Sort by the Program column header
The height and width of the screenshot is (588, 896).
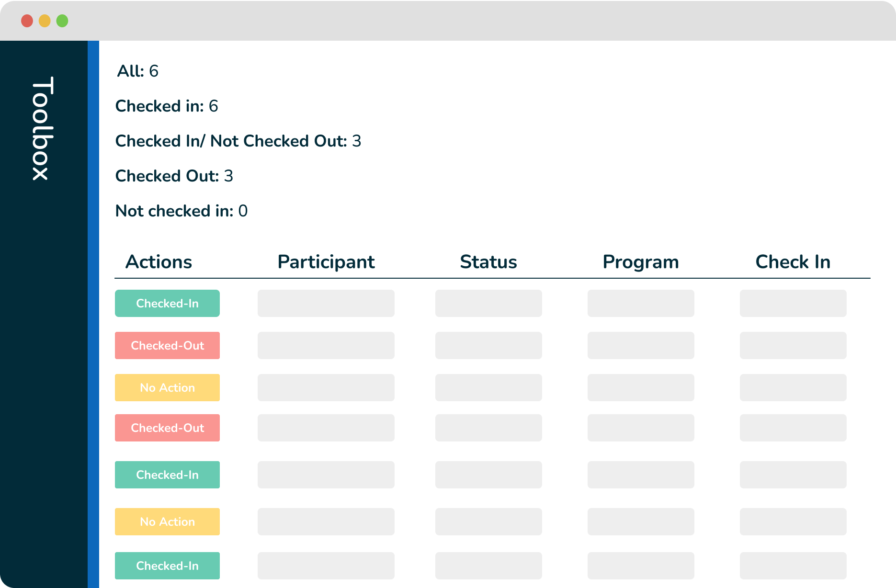point(641,261)
